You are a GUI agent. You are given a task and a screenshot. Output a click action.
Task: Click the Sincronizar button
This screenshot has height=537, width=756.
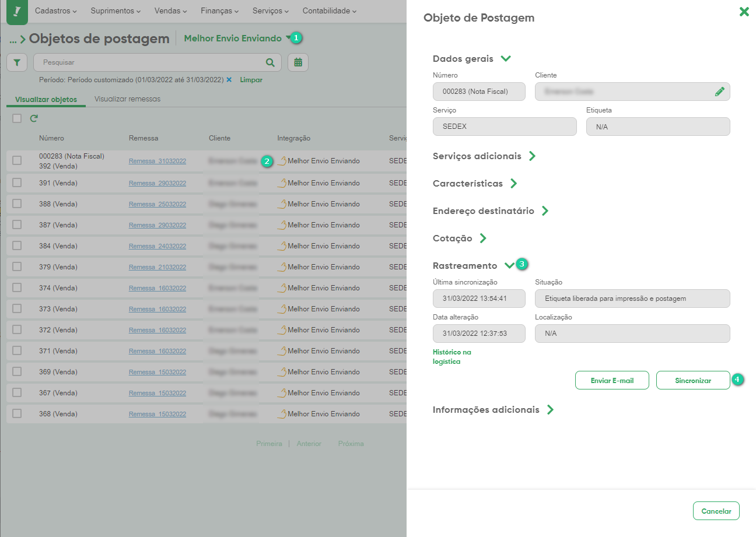(x=693, y=380)
